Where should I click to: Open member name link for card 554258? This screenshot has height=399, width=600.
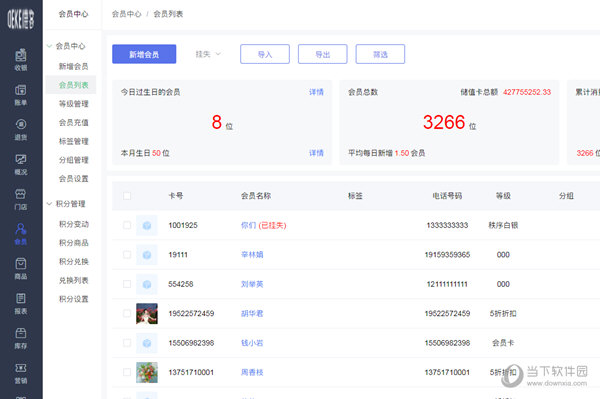point(252,284)
